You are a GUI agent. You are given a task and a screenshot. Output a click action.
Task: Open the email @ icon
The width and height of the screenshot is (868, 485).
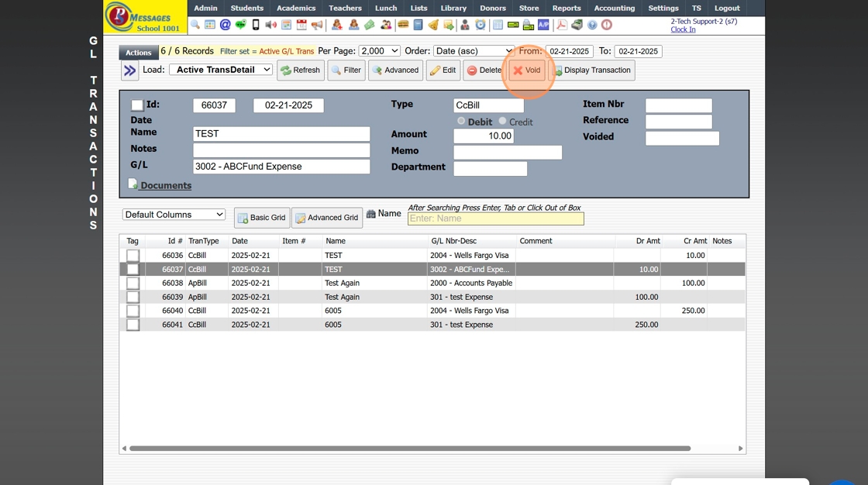(225, 25)
